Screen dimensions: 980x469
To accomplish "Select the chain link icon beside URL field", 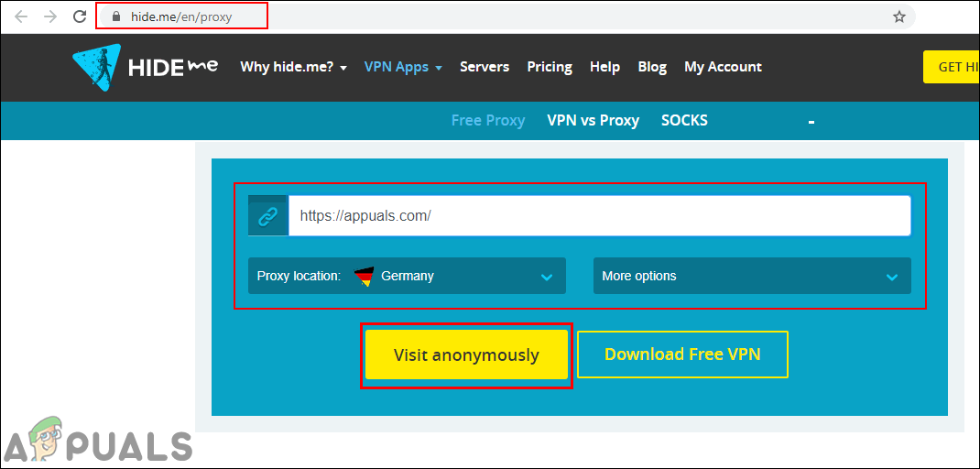I will pyautogui.click(x=268, y=216).
